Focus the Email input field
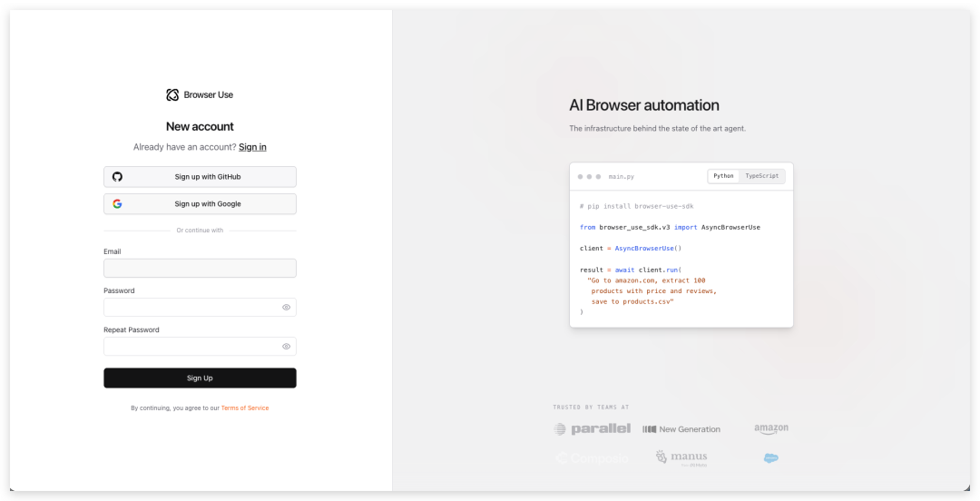This screenshot has height=501, width=980. tap(200, 269)
